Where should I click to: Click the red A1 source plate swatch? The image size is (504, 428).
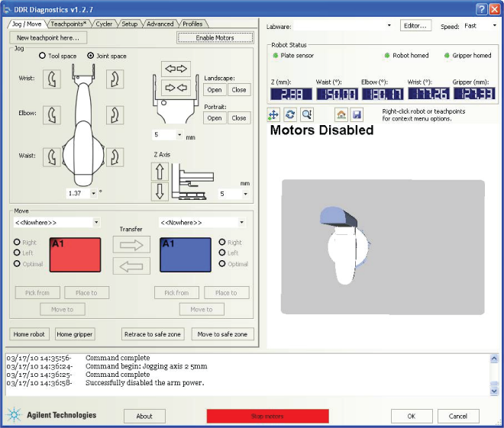coord(76,254)
